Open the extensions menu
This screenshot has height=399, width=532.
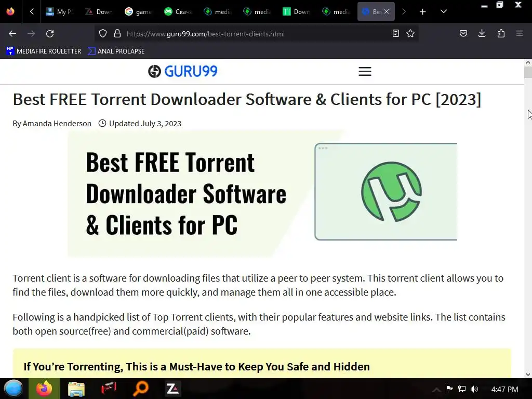coord(501,33)
